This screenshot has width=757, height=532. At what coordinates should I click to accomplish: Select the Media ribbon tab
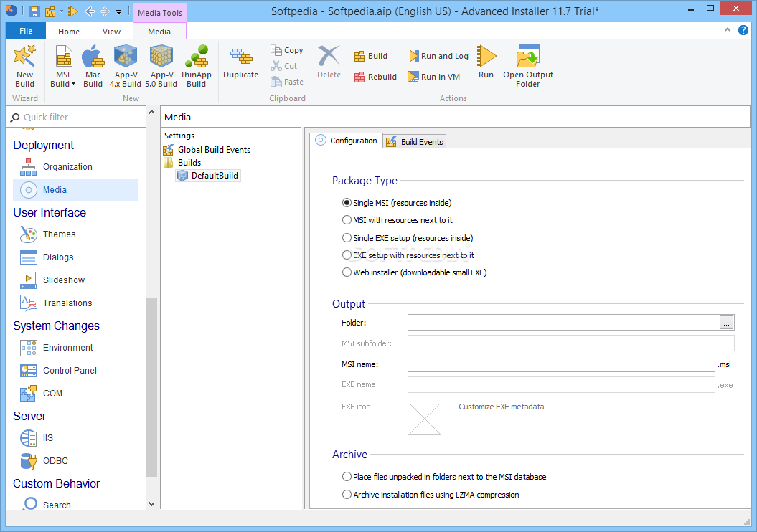[159, 32]
